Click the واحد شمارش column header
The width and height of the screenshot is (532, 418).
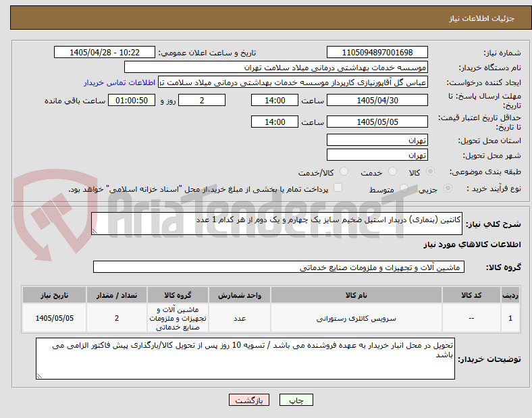(240, 295)
